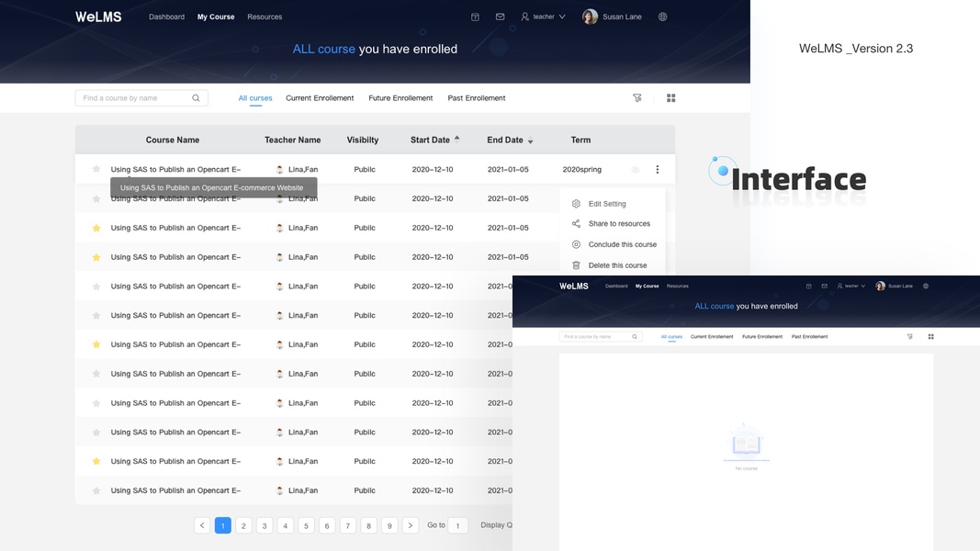Switch to All curses tab on main page
980x551 pixels.
click(255, 98)
